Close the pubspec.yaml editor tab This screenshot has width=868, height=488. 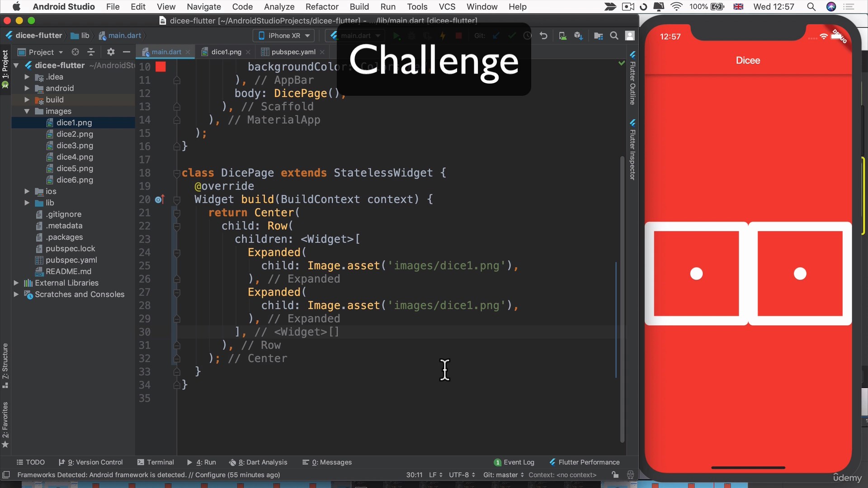click(322, 52)
